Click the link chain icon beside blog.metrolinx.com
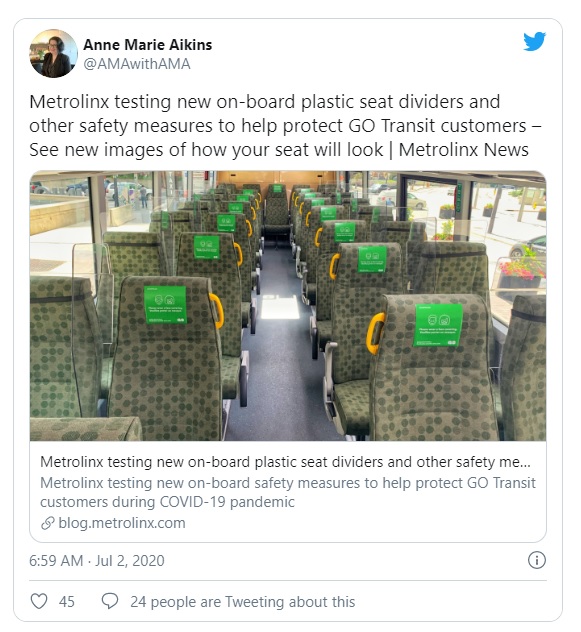Screen dimensions: 581x632 click(48, 523)
